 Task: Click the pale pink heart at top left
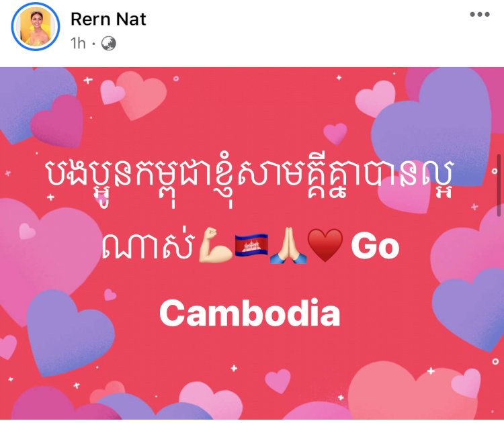tap(112, 92)
